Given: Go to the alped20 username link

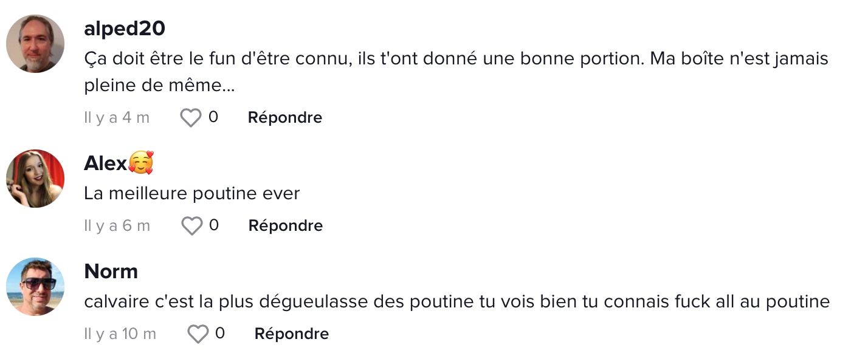Looking at the screenshot, I should tap(125, 28).
